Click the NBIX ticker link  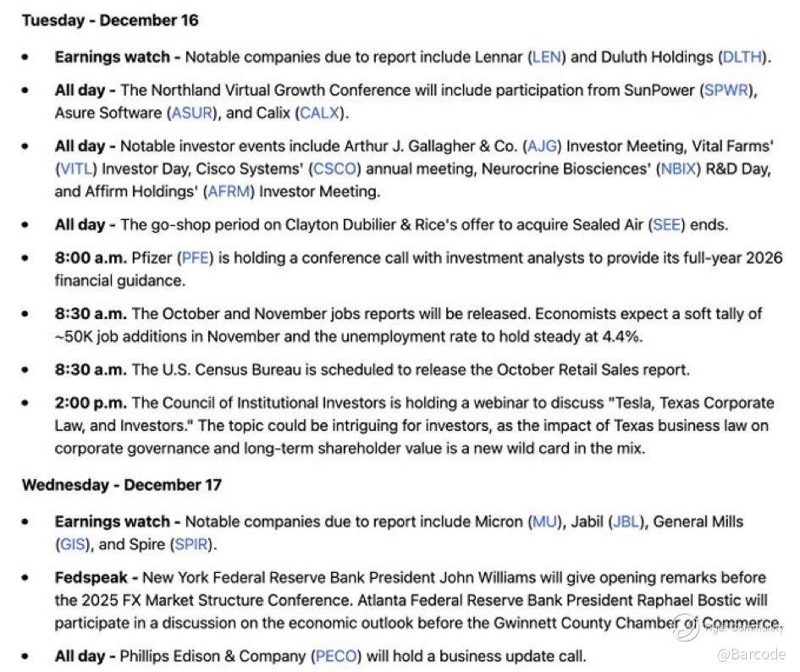(x=678, y=168)
